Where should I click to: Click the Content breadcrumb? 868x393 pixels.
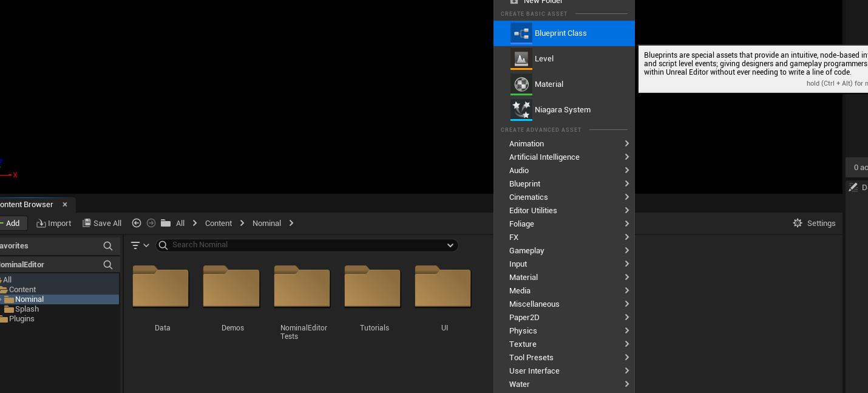tap(219, 224)
